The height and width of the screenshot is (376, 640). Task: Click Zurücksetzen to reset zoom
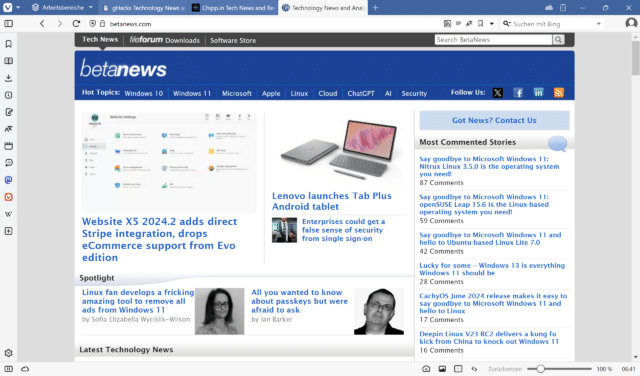point(505,369)
